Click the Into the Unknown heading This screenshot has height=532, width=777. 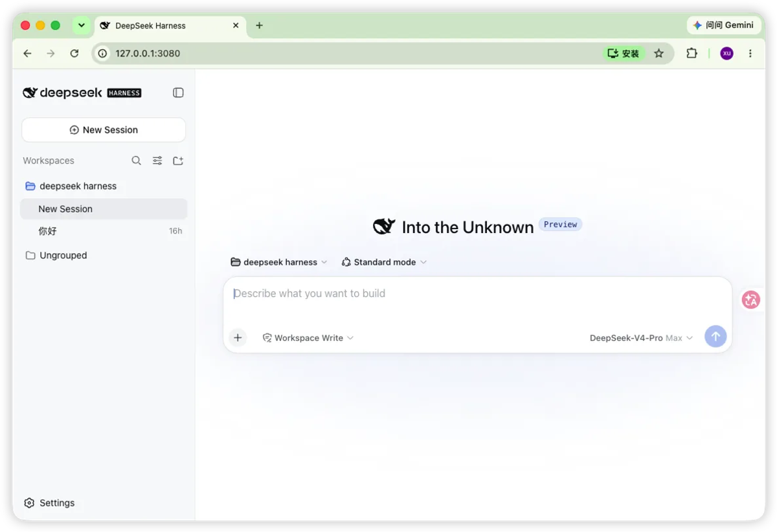click(467, 227)
